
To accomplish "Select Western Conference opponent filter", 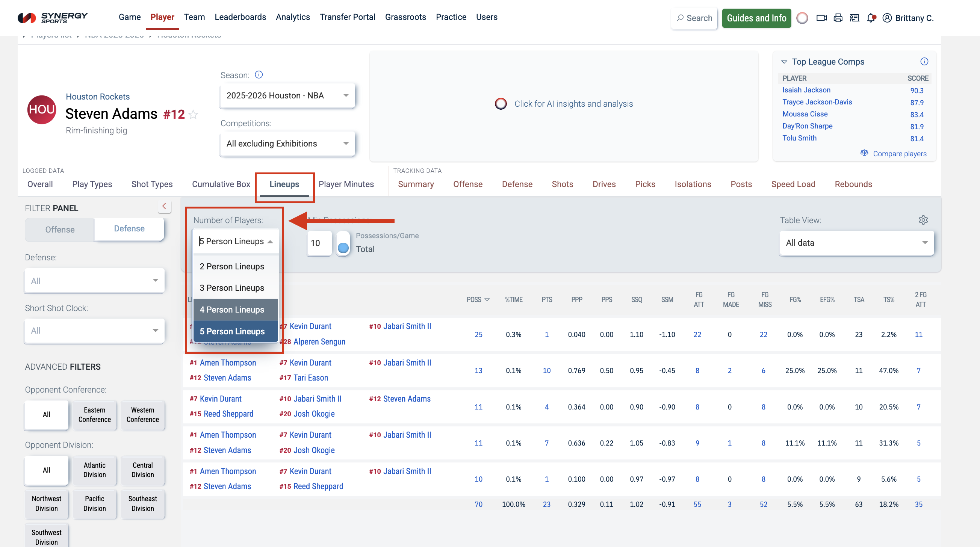I will 143,415.
